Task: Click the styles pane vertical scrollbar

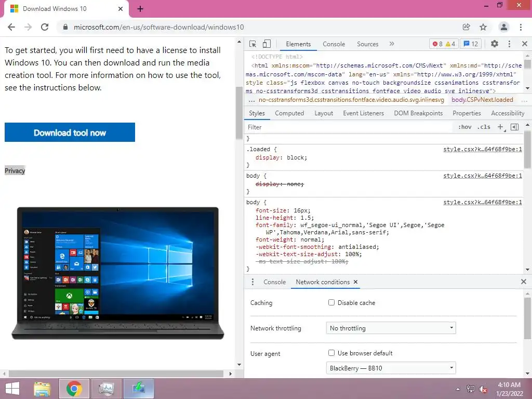Action: coord(527,149)
